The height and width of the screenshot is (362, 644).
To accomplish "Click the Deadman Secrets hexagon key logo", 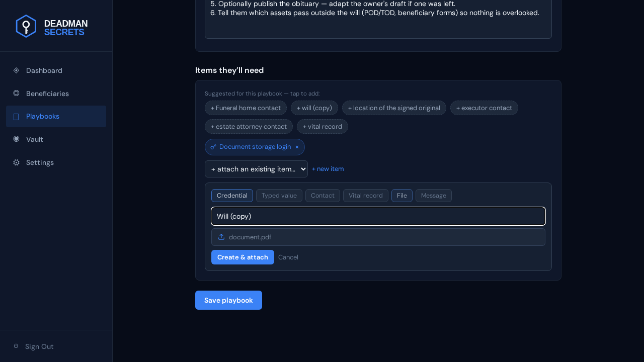I will (x=26, y=26).
